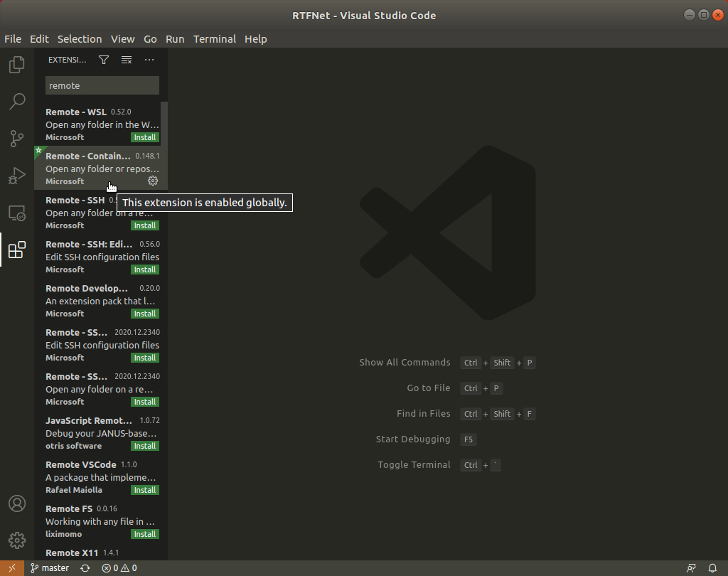Open the Help menu

pos(256,39)
